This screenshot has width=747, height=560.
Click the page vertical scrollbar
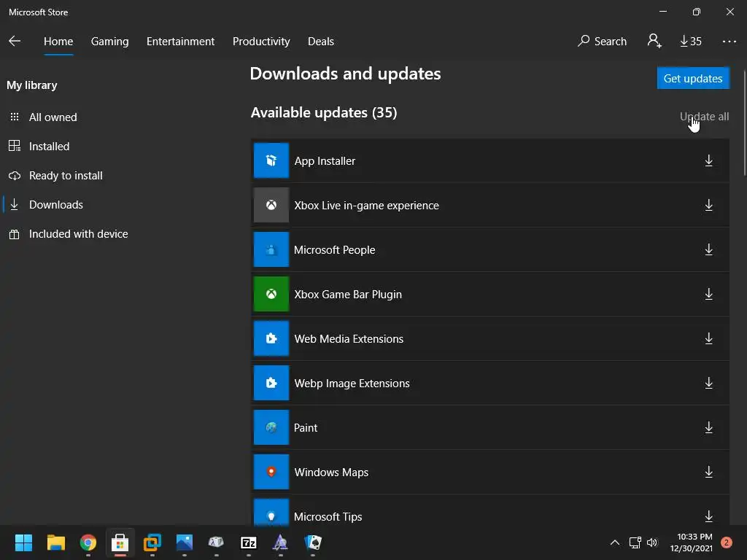[x=744, y=124]
